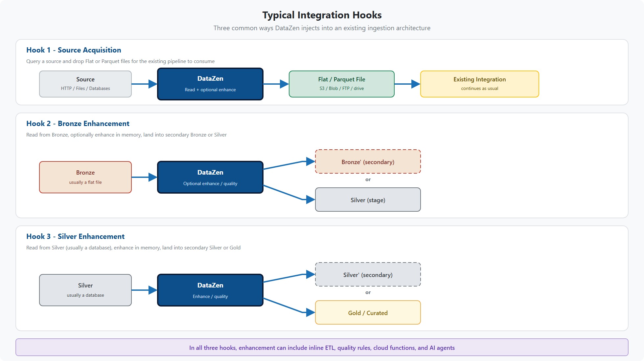Select the 'Gold / Curated' box
This screenshot has width=644, height=361.
tap(368, 312)
